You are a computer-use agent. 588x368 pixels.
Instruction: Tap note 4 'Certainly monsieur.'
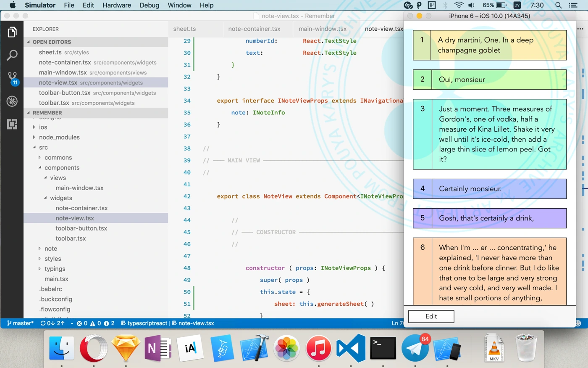pos(489,189)
